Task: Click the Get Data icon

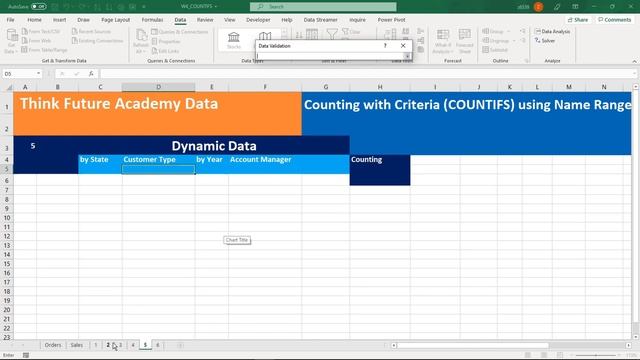Action: tap(12, 36)
